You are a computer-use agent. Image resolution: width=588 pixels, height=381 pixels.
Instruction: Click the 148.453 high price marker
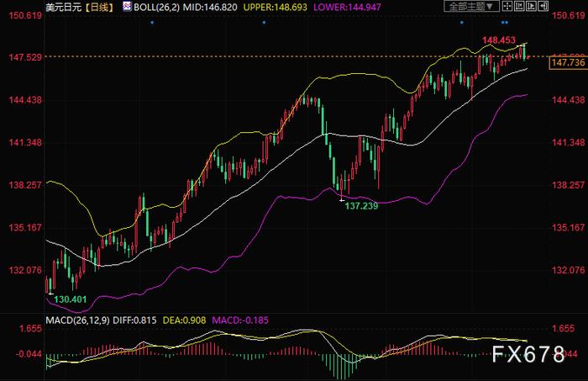pyautogui.click(x=499, y=40)
